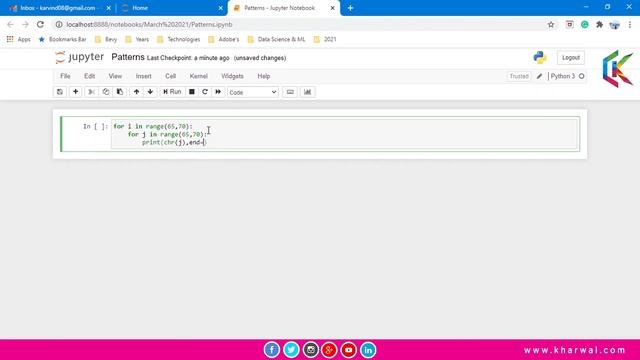This screenshot has width=640, height=360.
Task: Open the command palette keyboard icon
Action: pyautogui.click(x=290, y=92)
